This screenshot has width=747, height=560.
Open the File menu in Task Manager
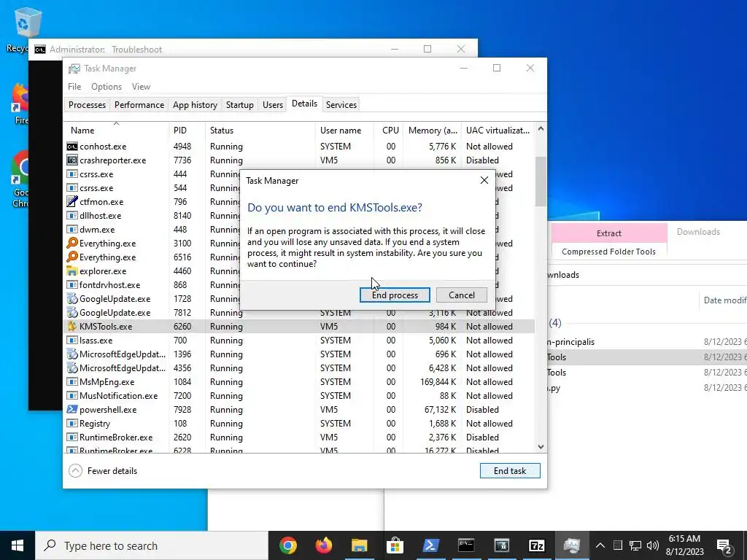point(74,87)
